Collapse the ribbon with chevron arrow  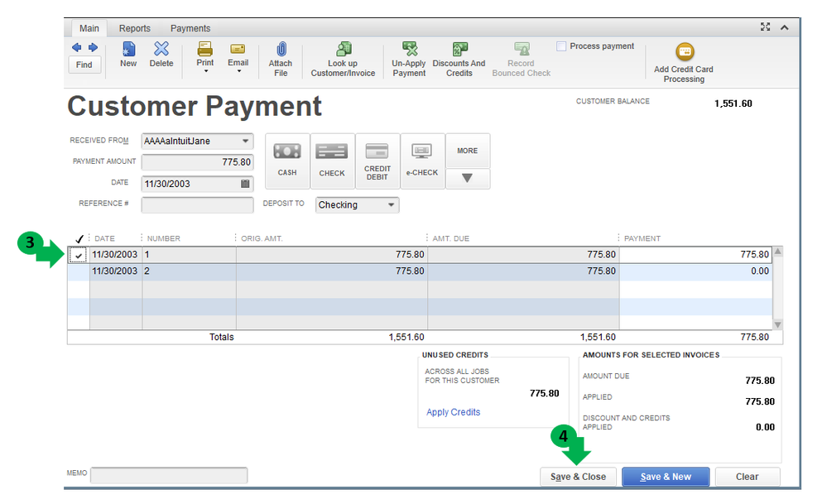[785, 27]
